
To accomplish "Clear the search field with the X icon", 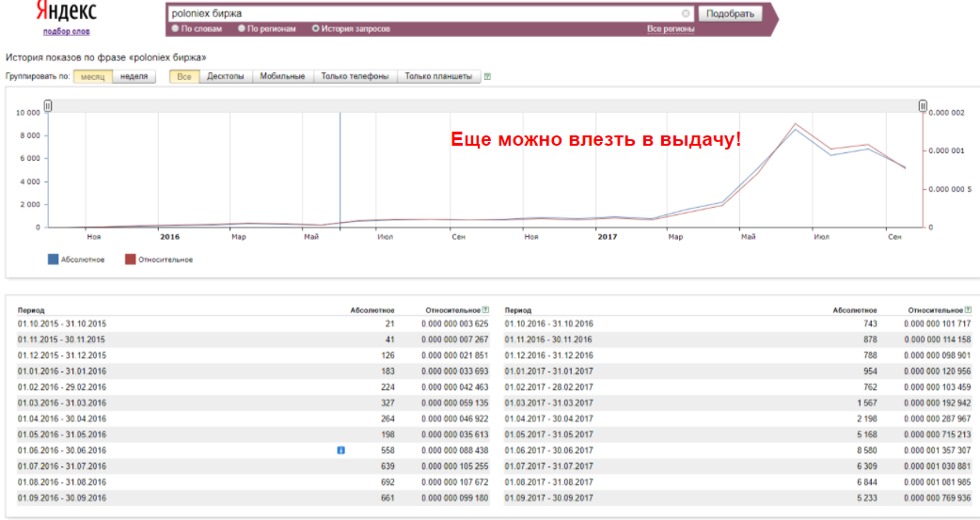I will click(x=686, y=14).
